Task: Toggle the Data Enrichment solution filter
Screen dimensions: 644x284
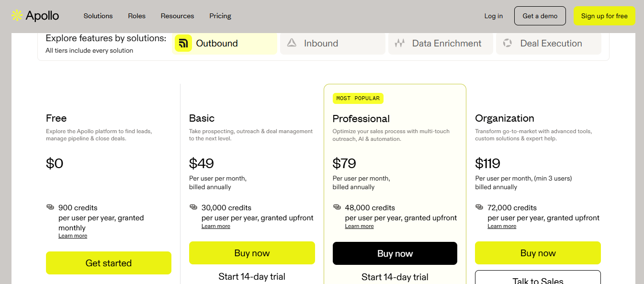Action: click(x=440, y=43)
